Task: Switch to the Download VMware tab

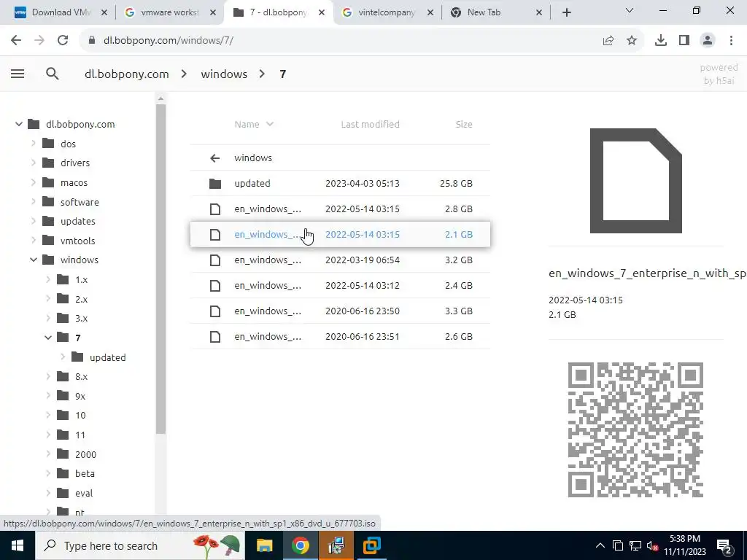Action: point(61,13)
